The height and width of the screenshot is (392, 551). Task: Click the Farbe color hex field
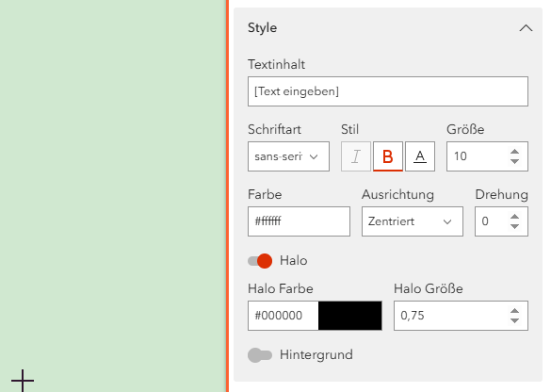299,221
